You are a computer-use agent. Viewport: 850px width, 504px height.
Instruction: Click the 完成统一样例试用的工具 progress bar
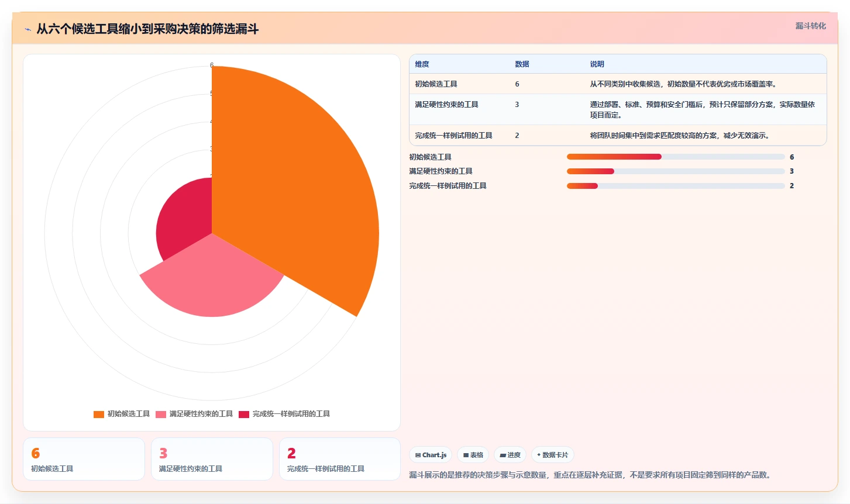click(x=676, y=186)
